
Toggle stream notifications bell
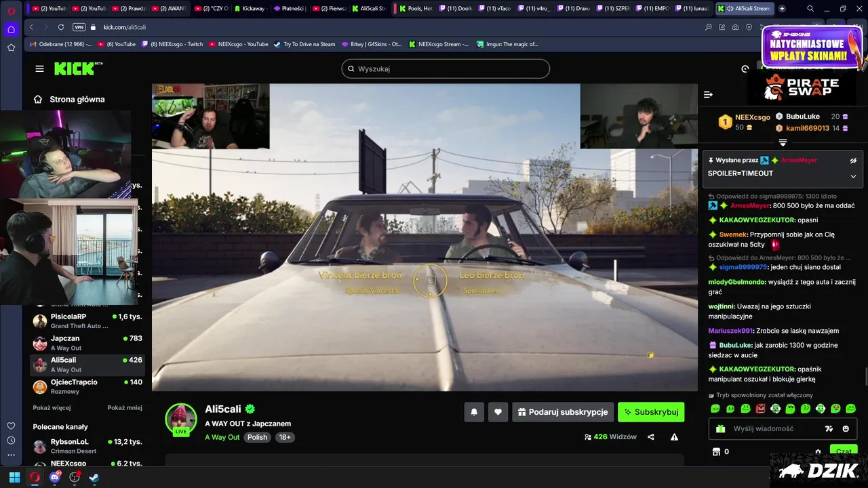coord(474,411)
